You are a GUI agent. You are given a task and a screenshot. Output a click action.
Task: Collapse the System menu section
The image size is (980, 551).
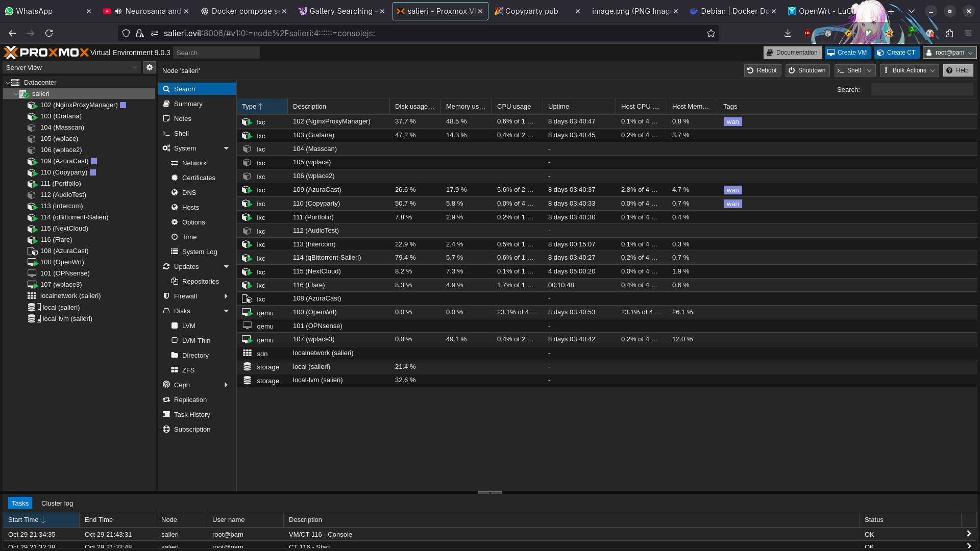[226, 148]
